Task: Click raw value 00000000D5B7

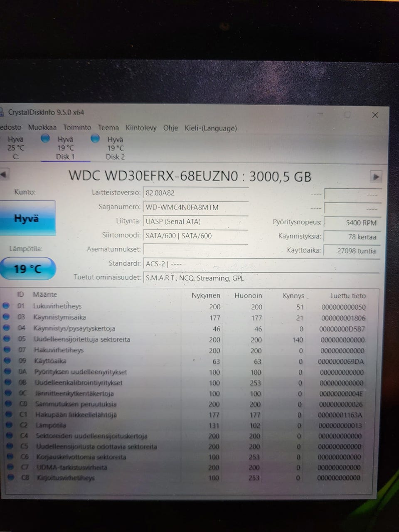Action: point(342,329)
